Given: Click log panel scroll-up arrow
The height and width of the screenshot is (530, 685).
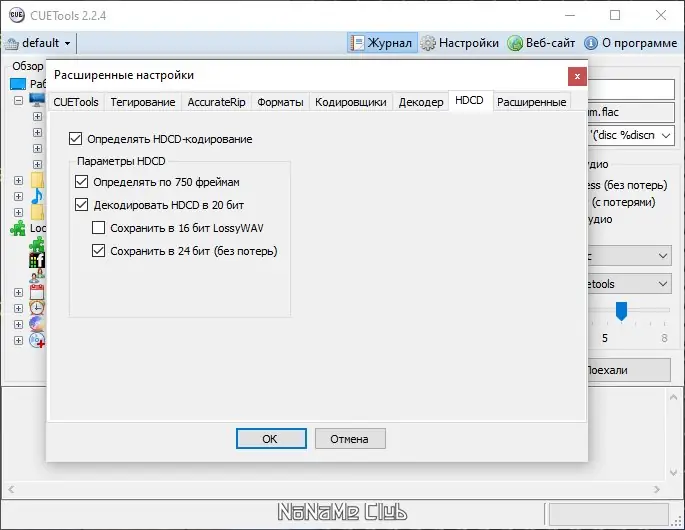Looking at the screenshot, I should pyautogui.click(x=673, y=397).
